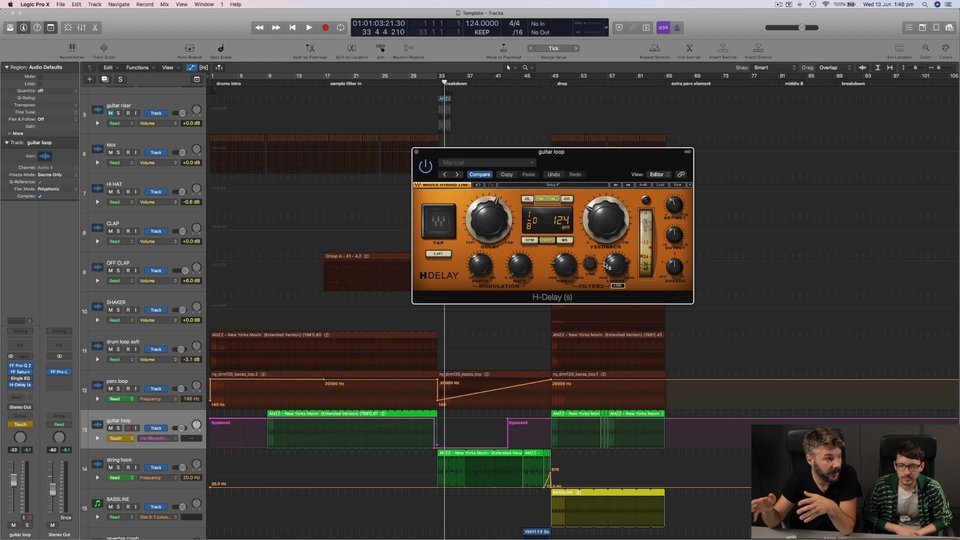The image size is (960, 540).
Task: Go to beginning of project
Action: 293,28
